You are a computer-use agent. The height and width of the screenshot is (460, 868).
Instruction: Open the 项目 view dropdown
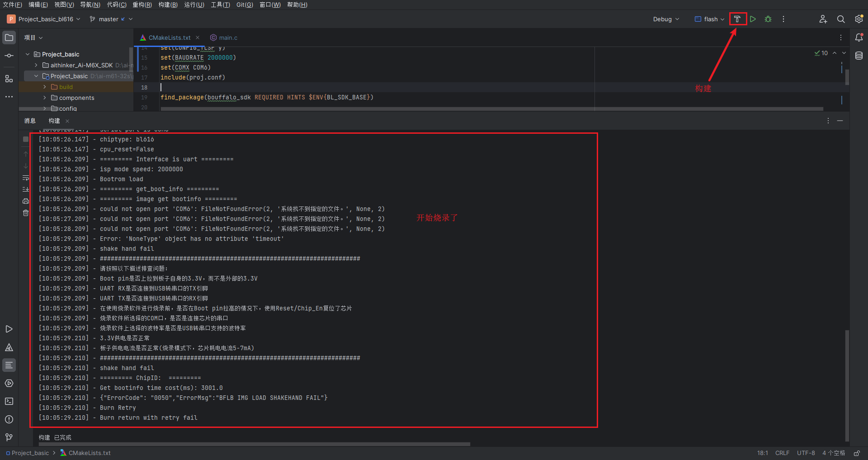[x=33, y=38]
